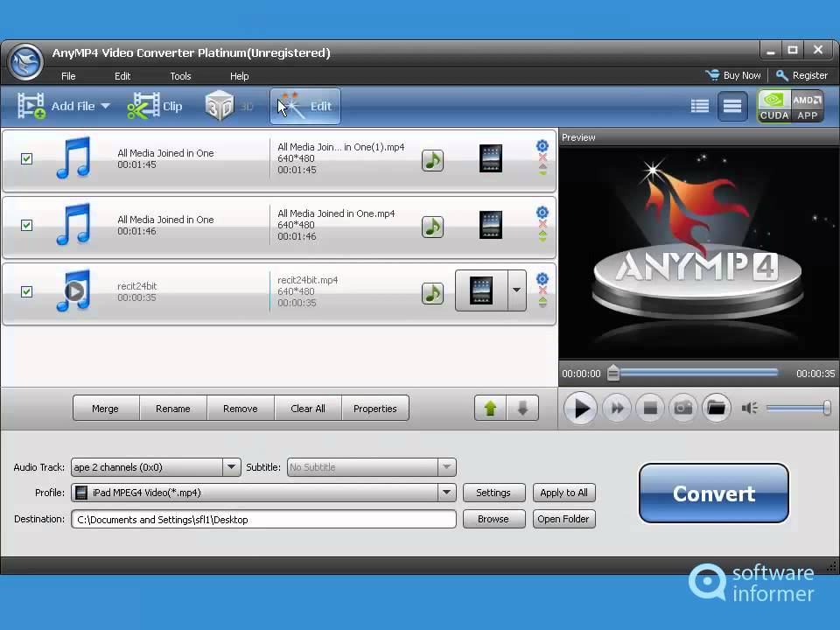Toggle NVIDIA CUDA acceleration

773,106
